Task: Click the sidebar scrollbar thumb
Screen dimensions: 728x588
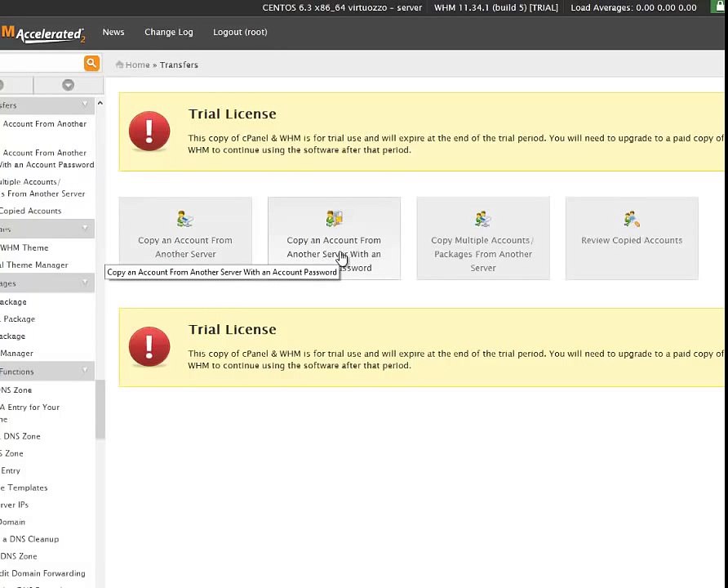Action: point(100,408)
